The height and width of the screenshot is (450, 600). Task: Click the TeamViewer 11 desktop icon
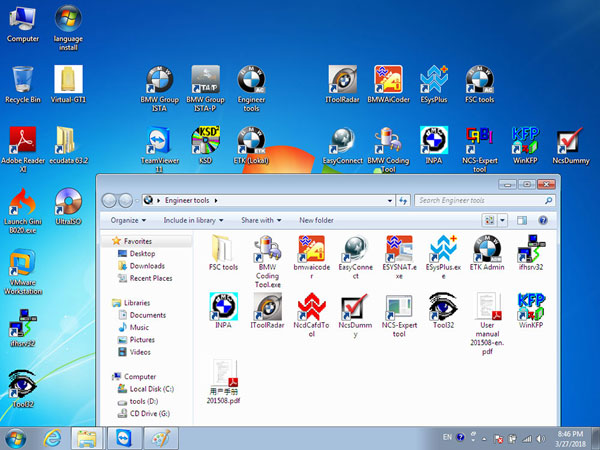(157, 142)
